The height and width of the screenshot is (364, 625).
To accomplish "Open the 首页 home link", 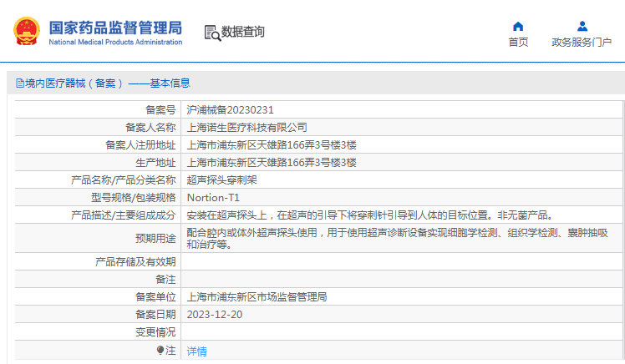I will pos(518,42).
